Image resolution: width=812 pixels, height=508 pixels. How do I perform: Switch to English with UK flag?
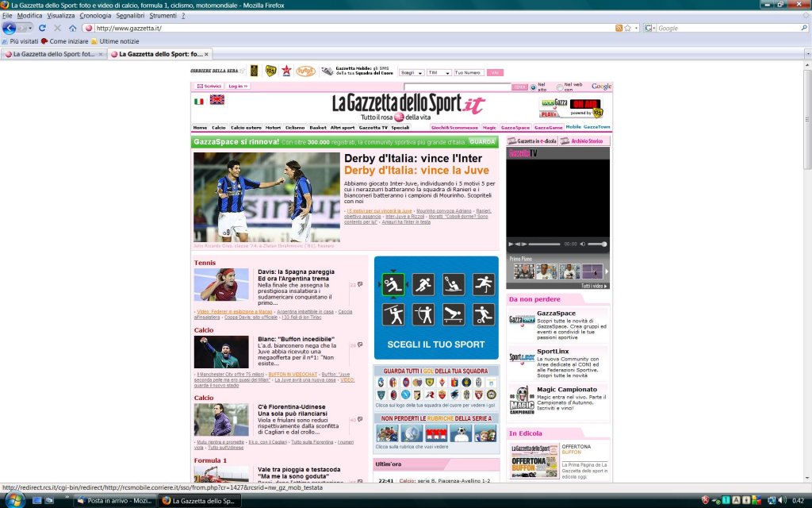tap(217, 99)
